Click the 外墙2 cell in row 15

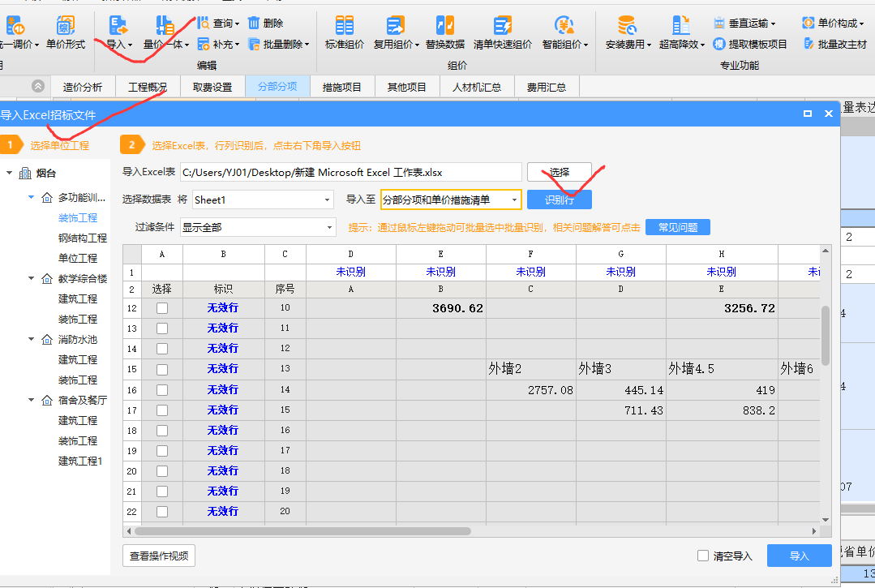pyautogui.click(x=530, y=369)
